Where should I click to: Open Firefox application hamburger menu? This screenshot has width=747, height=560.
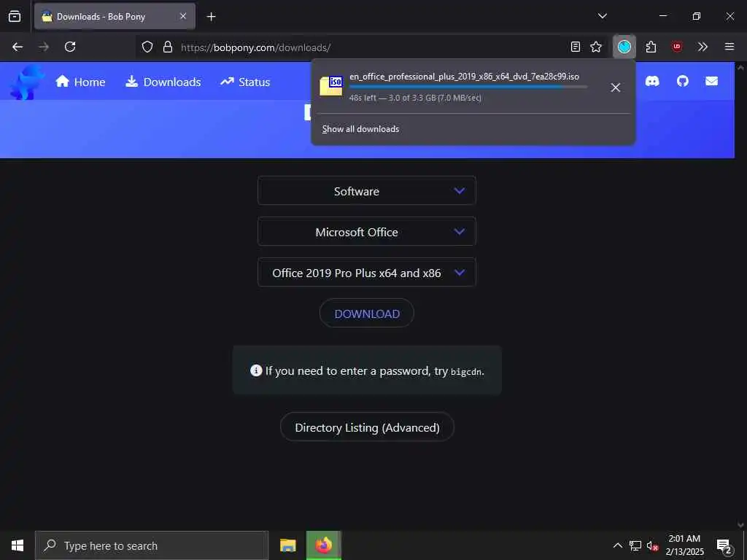click(x=729, y=47)
